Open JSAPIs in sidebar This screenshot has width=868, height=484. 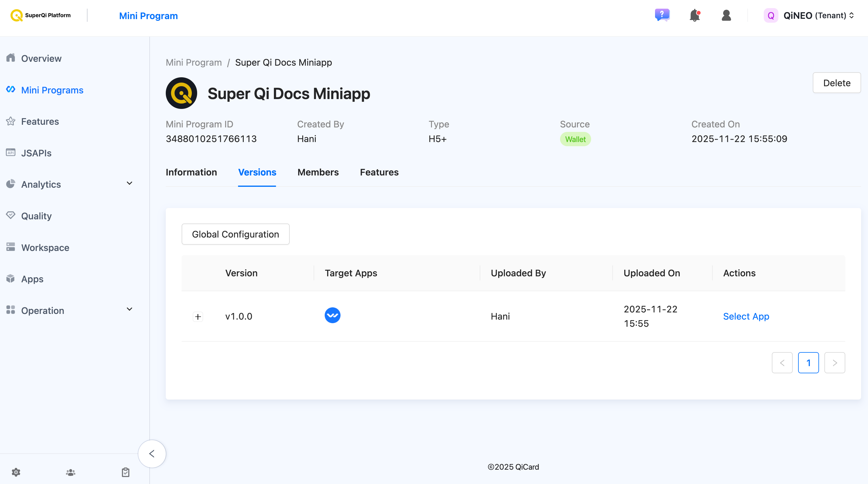[x=36, y=153]
